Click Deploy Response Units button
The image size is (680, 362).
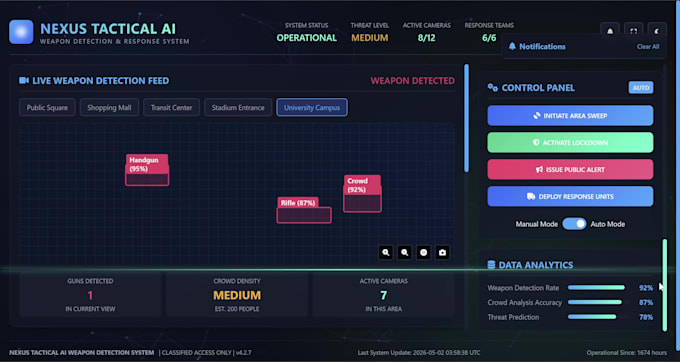click(570, 196)
